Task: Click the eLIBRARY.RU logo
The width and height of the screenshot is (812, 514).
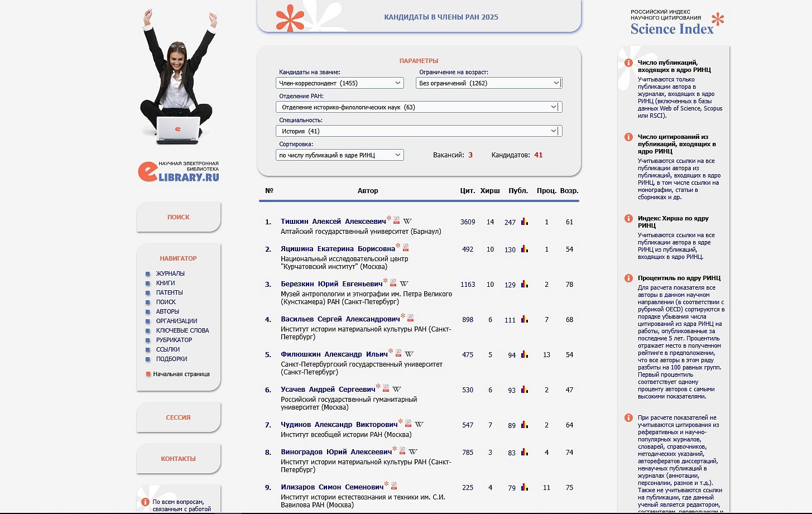Action: tap(179, 171)
